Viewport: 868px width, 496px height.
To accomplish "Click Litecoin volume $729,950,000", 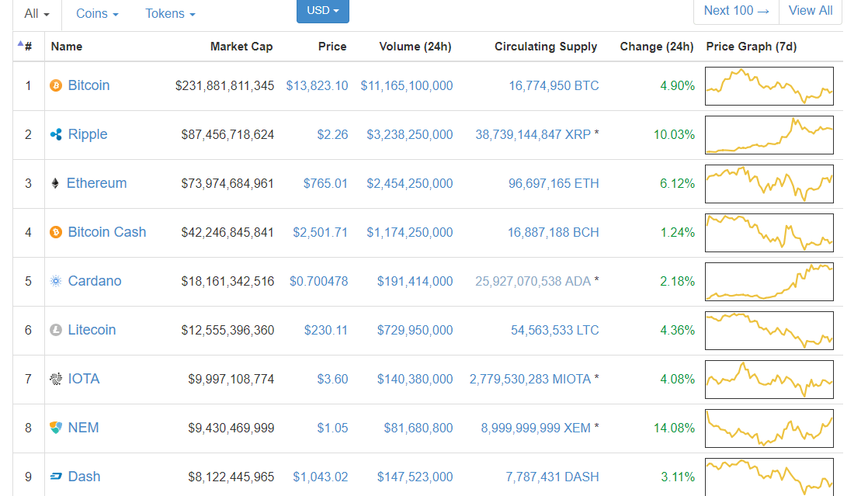I will (415, 330).
